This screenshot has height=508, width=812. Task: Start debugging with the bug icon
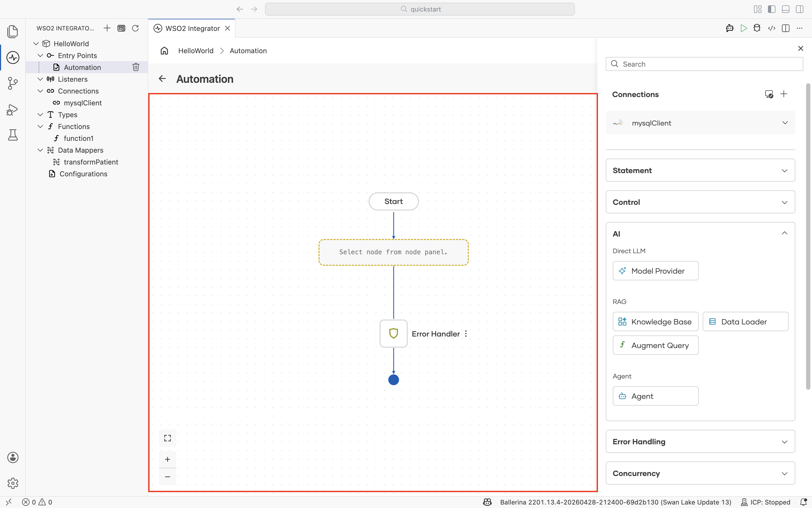point(757,28)
